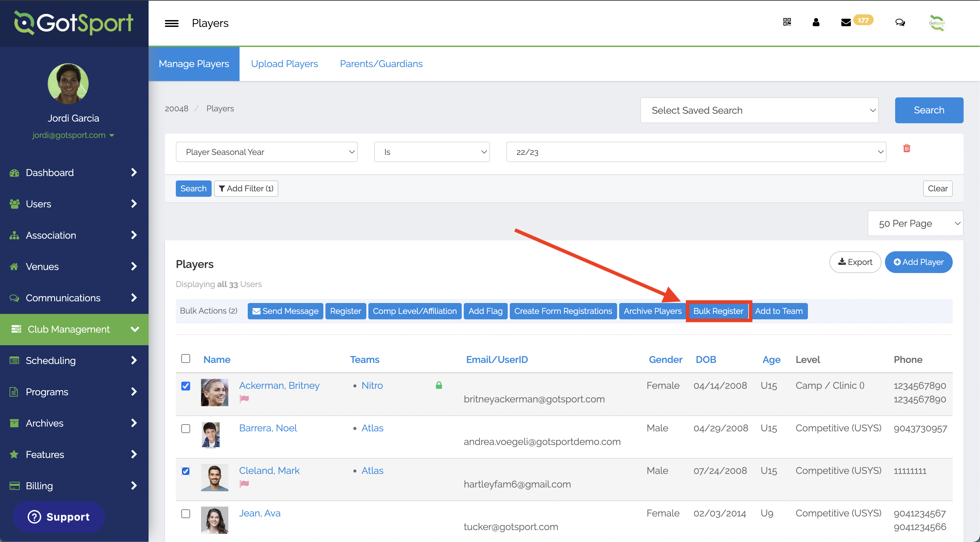This screenshot has height=542, width=980.
Task: Click the Clear button
Action: [x=938, y=189]
